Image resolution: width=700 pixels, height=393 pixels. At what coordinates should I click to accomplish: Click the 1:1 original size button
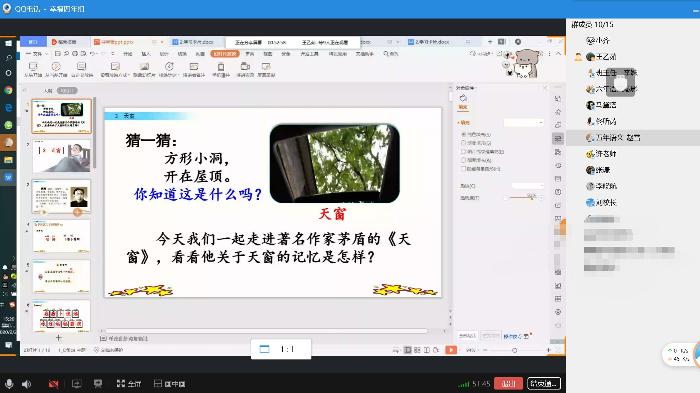pos(281,349)
